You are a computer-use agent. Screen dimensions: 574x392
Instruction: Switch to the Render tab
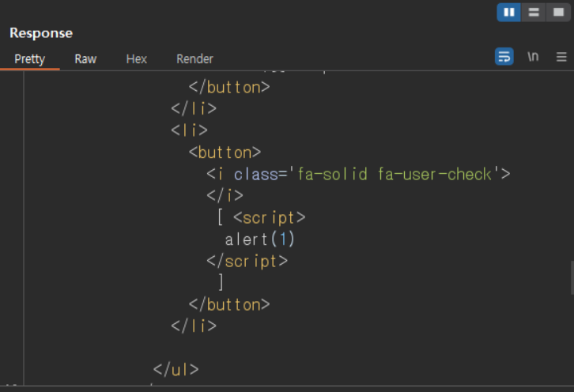tap(194, 59)
